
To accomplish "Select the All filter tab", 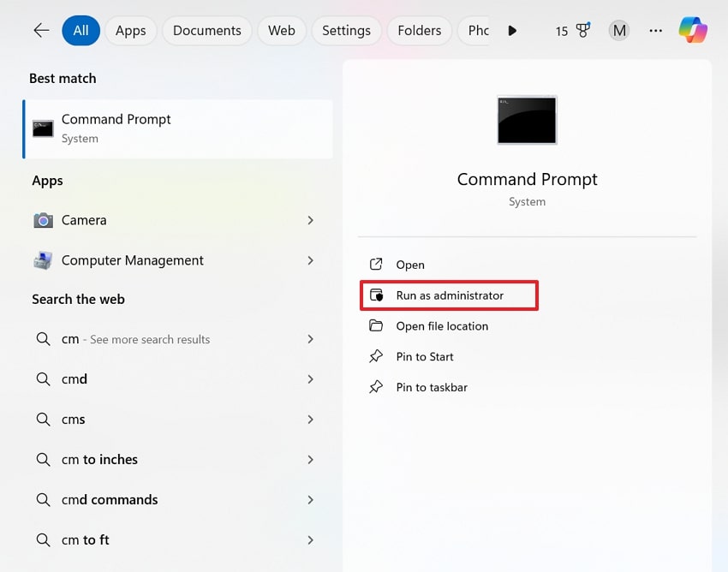I will [x=81, y=31].
